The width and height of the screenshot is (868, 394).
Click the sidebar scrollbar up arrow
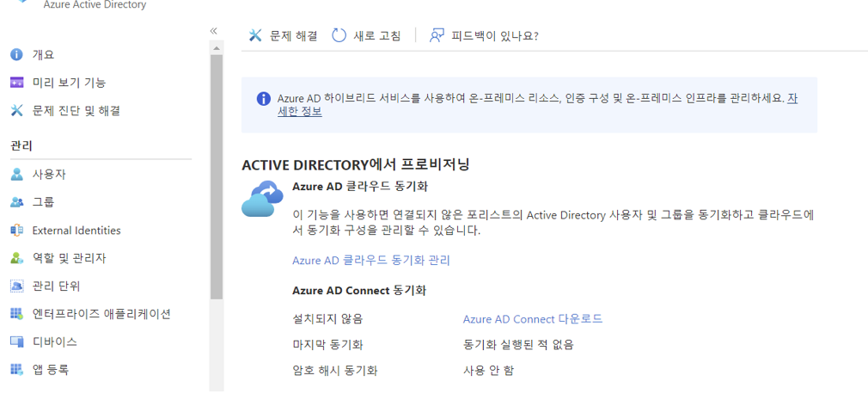[217, 49]
